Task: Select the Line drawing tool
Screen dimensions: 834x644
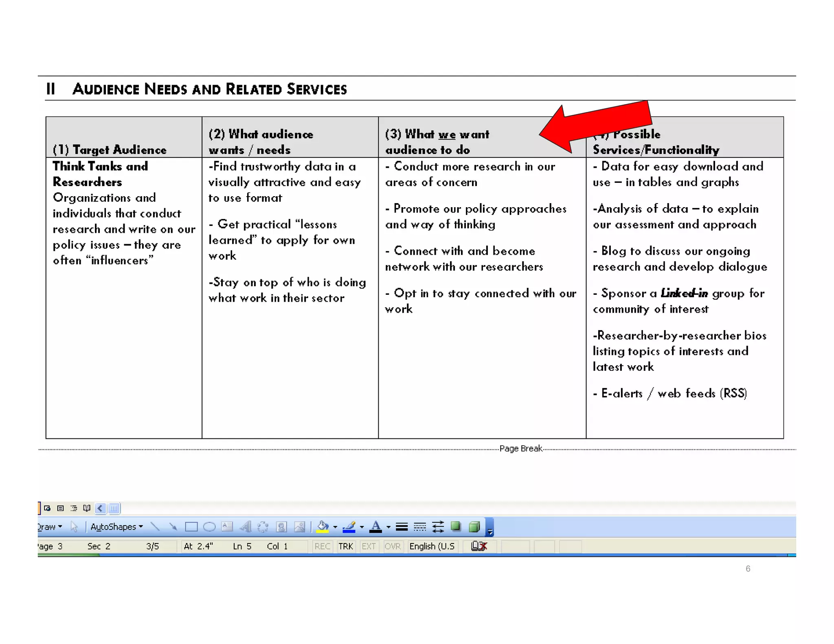Action: tap(155, 527)
